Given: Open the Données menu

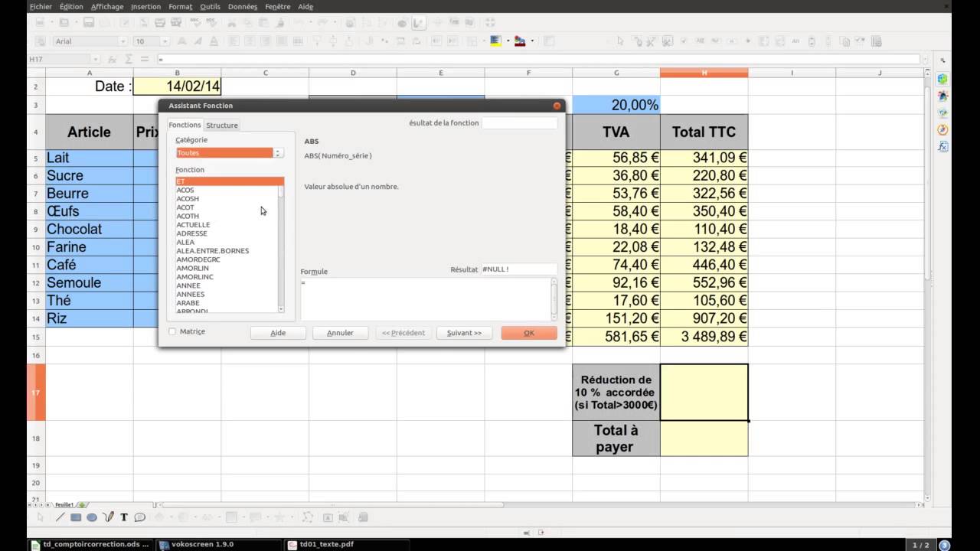Looking at the screenshot, I should [x=243, y=6].
